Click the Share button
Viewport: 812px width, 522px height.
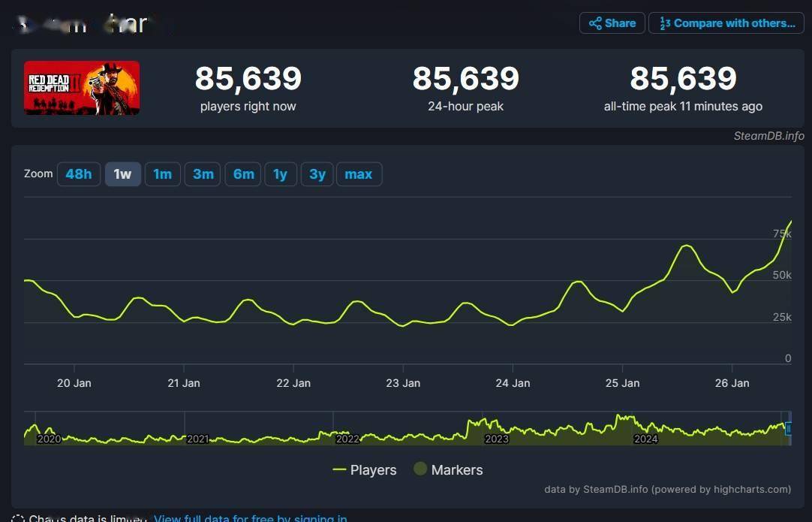point(612,23)
